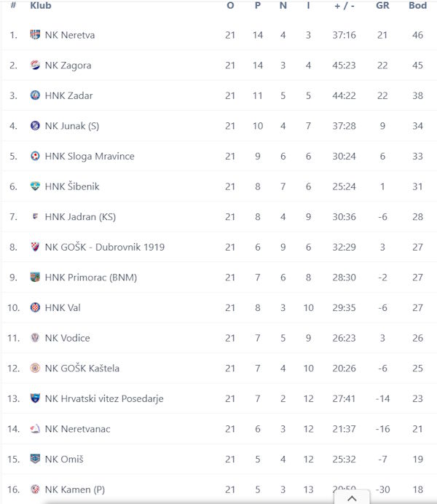Image resolution: width=437 pixels, height=504 pixels.
Task: Click the NK Omiš club crest icon
Action: coord(35,459)
